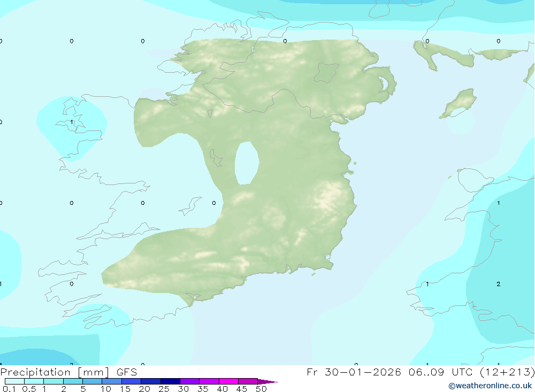Select the legend swatch between 5 and 10

tap(93, 381)
